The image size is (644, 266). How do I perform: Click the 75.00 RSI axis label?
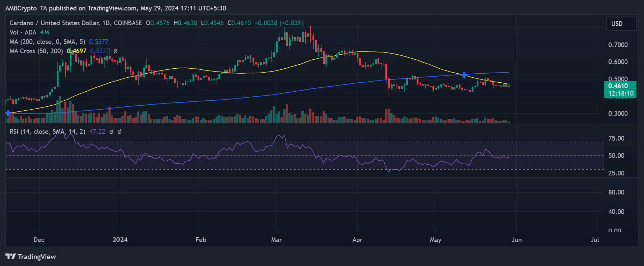coord(616,138)
